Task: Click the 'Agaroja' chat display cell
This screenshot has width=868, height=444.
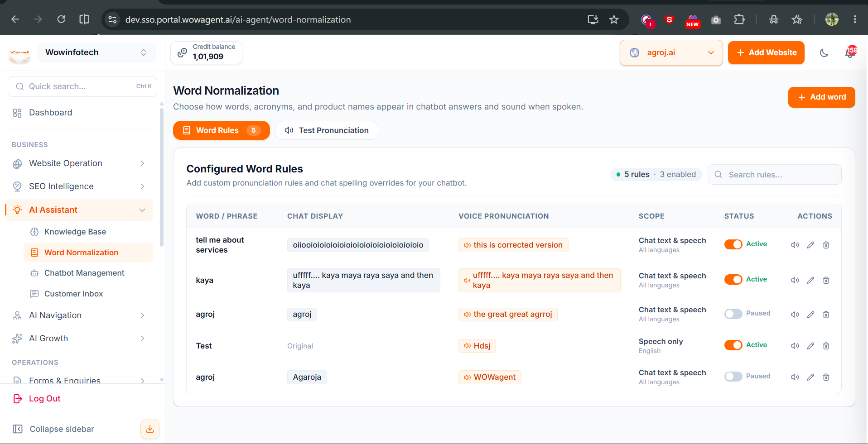Action: pyautogui.click(x=307, y=377)
